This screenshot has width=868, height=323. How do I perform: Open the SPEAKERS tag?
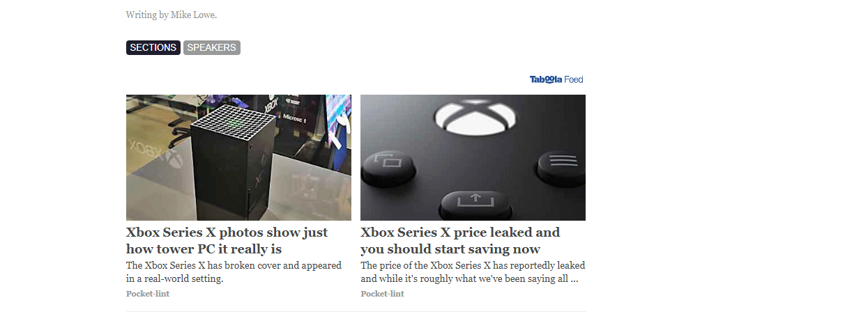(212, 47)
